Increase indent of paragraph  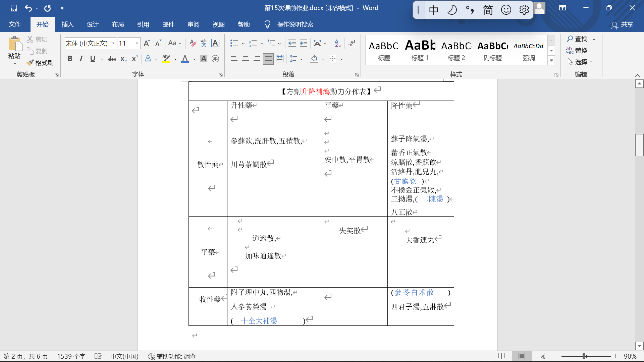(x=304, y=43)
